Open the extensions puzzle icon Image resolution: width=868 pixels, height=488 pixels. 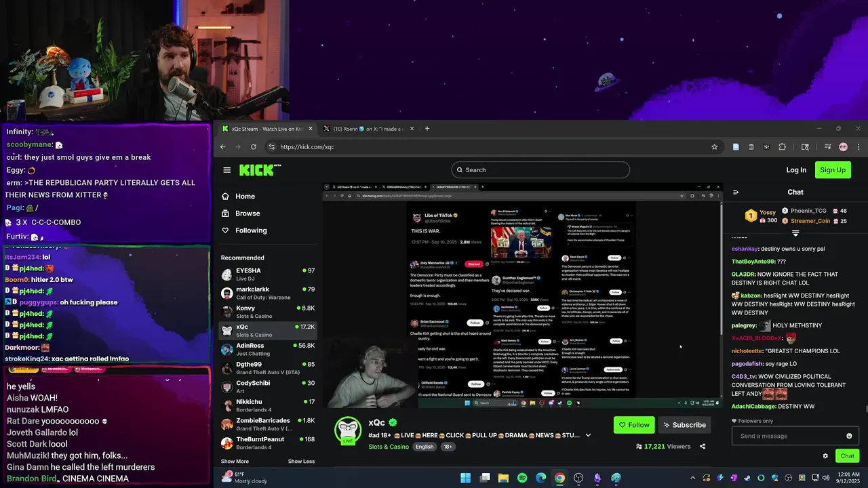point(782,147)
